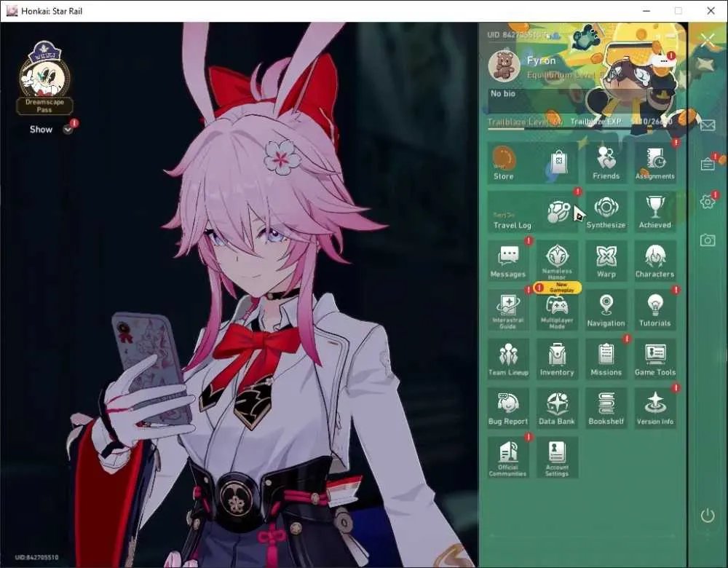Click the three-dots profile options button

pos(664,60)
